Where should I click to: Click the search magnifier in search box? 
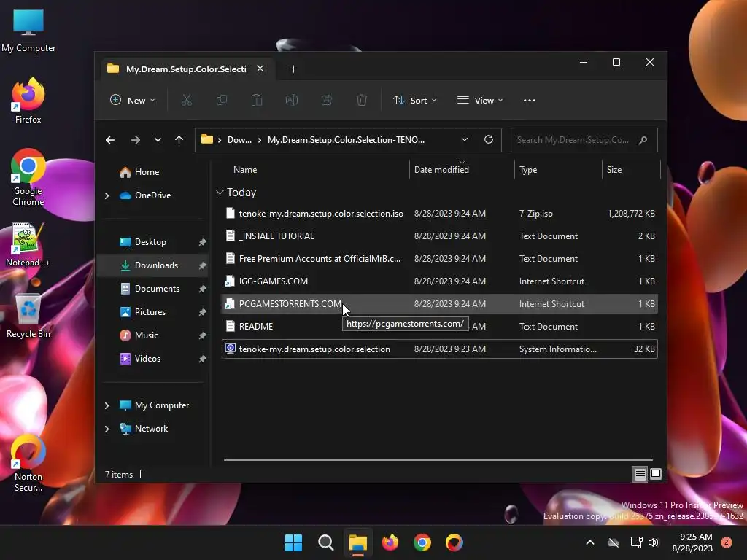tap(643, 140)
